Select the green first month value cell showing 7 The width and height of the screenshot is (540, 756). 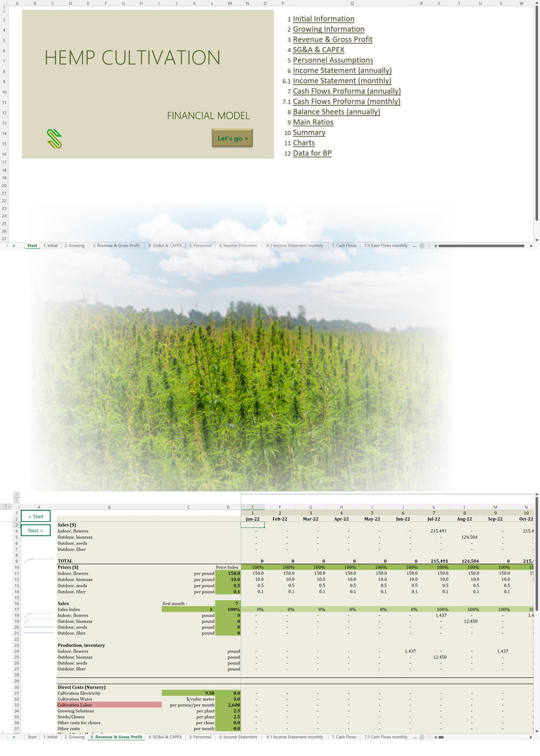[228, 604]
